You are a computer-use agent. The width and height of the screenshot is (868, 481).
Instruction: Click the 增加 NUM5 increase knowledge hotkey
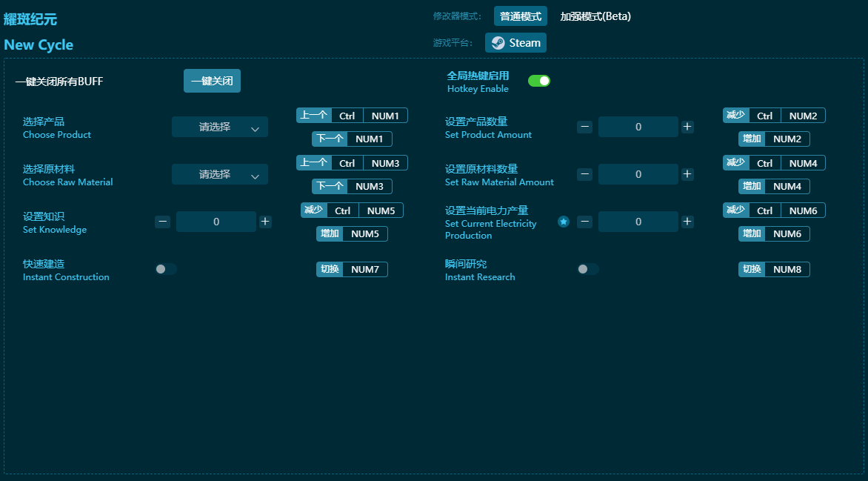(351, 233)
